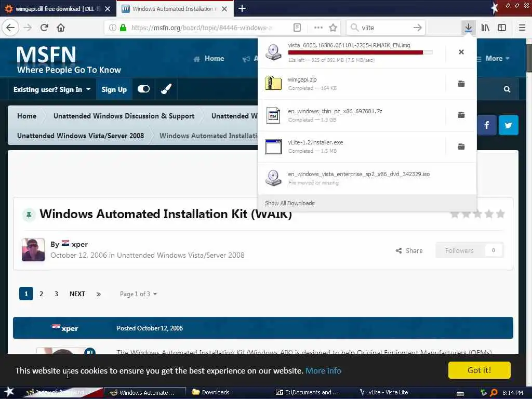The width and height of the screenshot is (532, 399).
Task: Click the Followers button
Action: (x=470, y=250)
